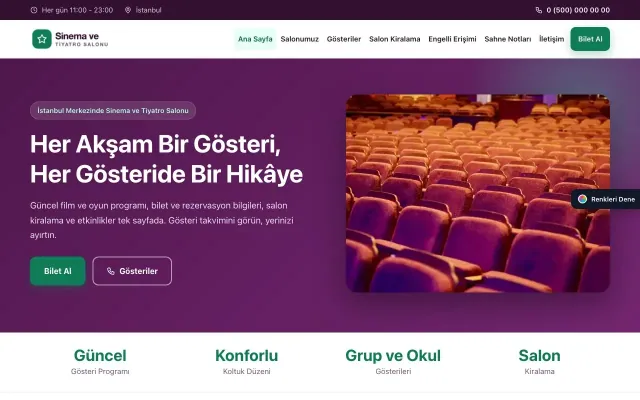Click the Güncel film ve oyun programı paragraph

pyautogui.click(x=162, y=220)
